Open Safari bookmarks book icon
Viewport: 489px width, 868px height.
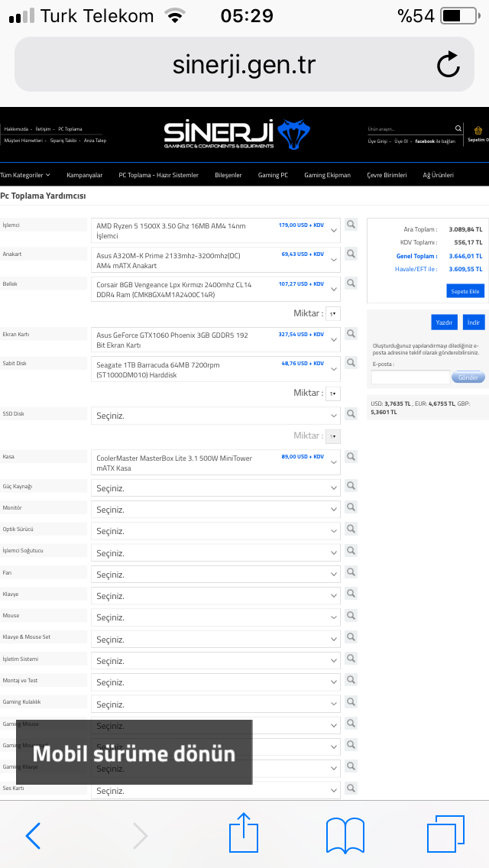pyautogui.click(x=345, y=835)
